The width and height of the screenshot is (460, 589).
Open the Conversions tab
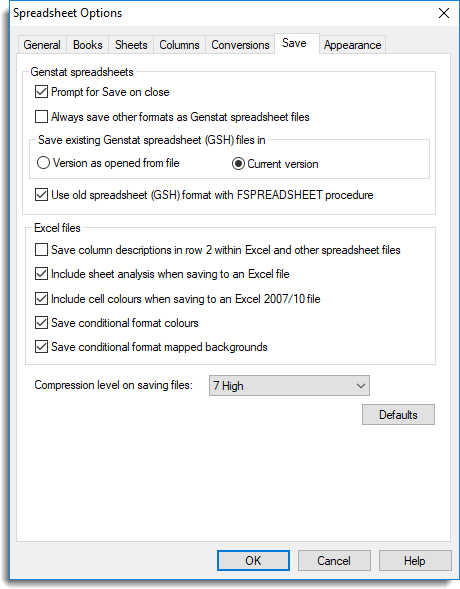(240, 45)
